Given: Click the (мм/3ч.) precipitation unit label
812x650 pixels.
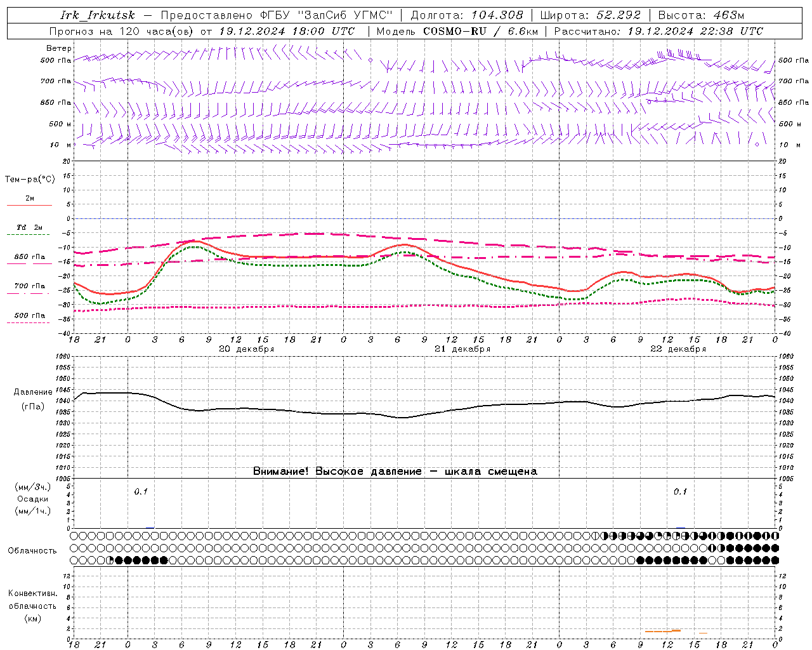Looking at the screenshot, I should point(33,487).
